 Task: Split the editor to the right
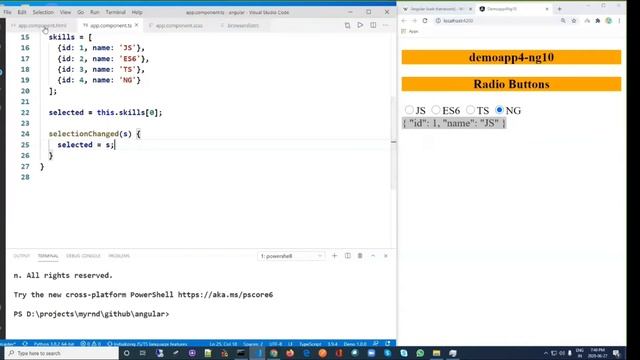click(373, 25)
